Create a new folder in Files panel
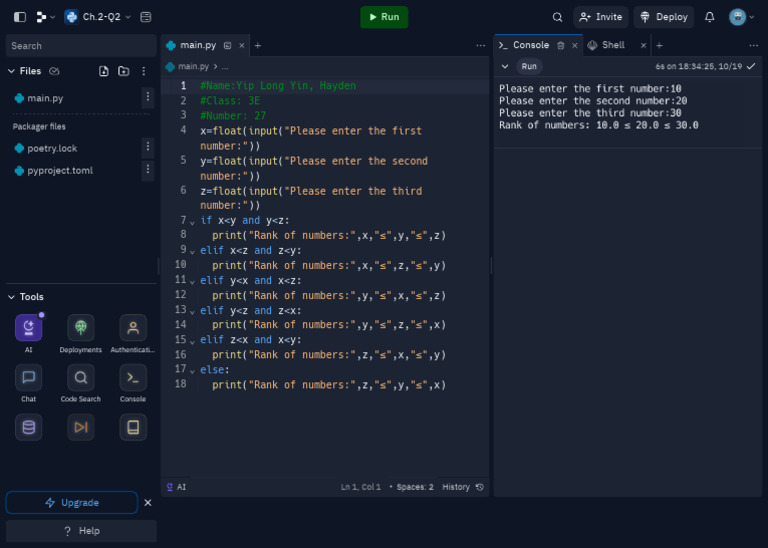The height and width of the screenshot is (548, 768). point(123,71)
